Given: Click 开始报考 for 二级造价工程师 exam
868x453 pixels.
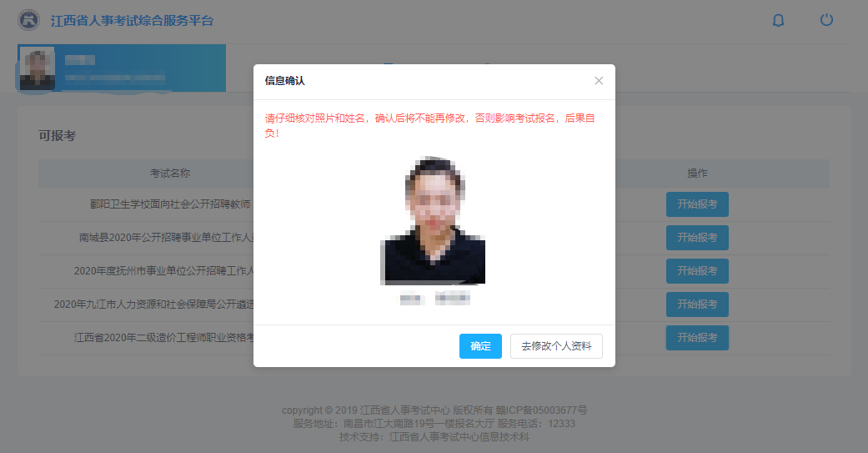Looking at the screenshot, I should point(697,338).
